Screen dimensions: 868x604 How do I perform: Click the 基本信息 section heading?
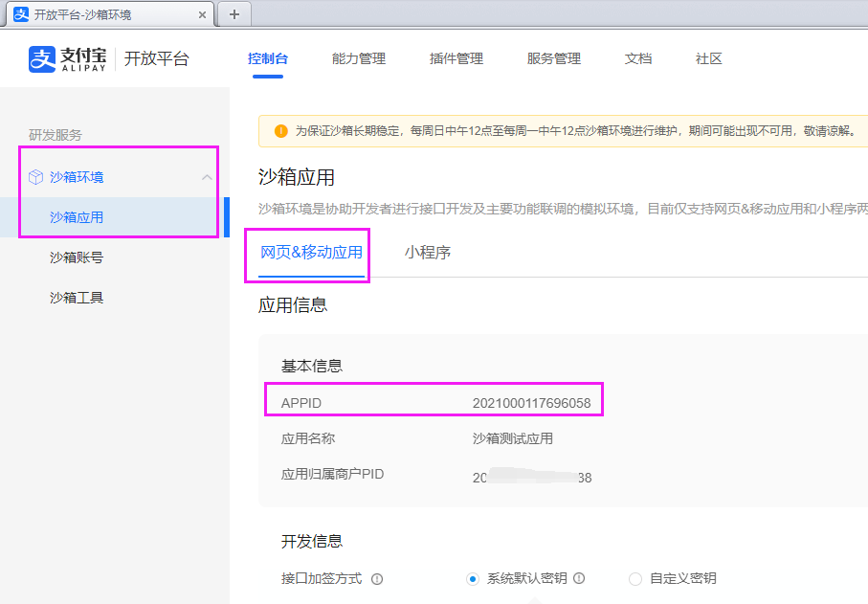[312, 366]
